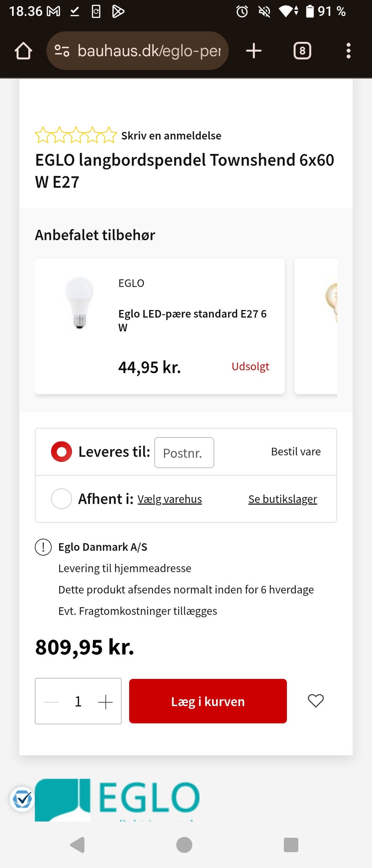Increase quantity with the plus stepper
The image size is (372, 868).
(105, 701)
